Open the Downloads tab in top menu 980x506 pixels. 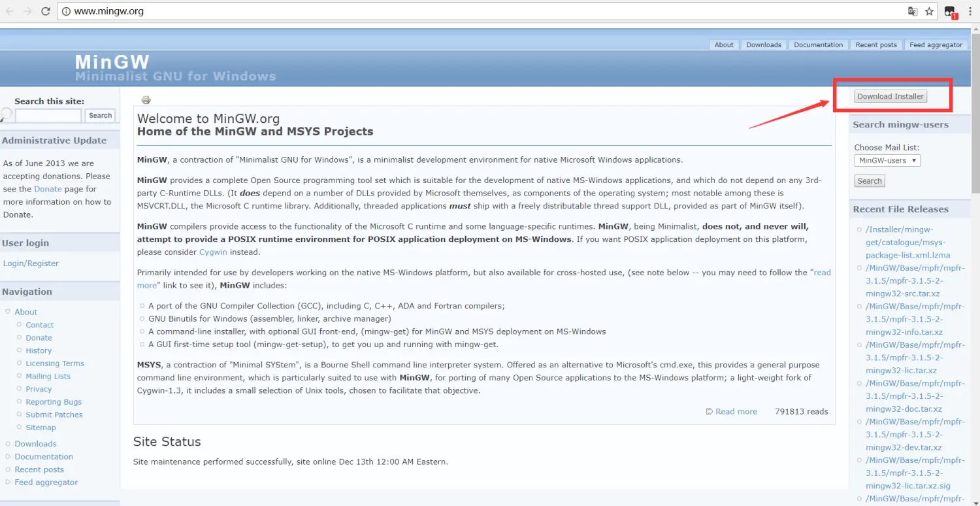click(x=764, y=44)
